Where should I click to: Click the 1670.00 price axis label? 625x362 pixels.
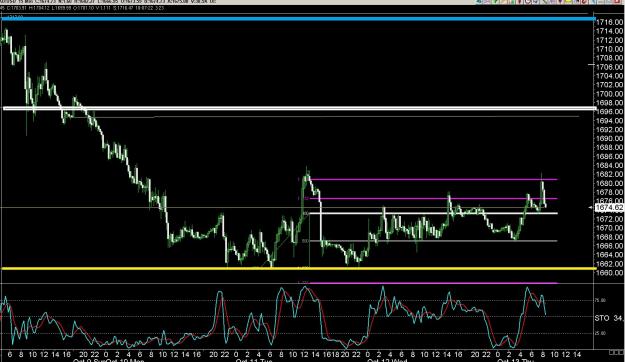click(x=609, y=228)
